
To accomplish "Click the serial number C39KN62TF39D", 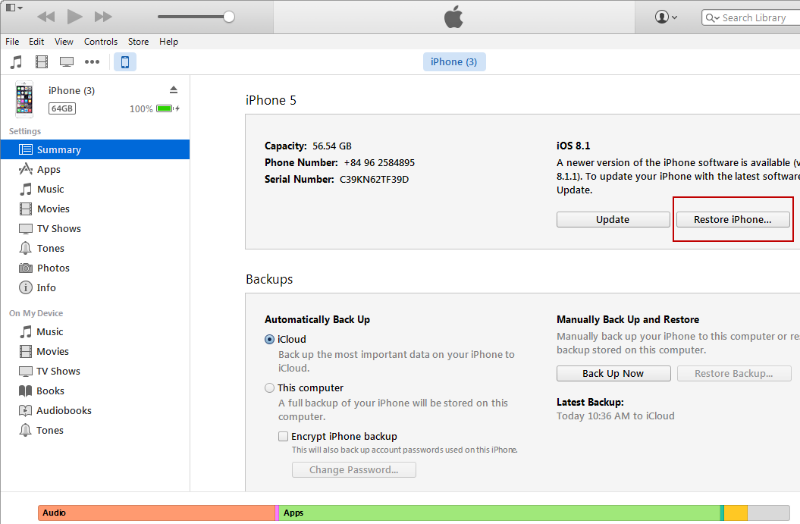I will point(374,180).
